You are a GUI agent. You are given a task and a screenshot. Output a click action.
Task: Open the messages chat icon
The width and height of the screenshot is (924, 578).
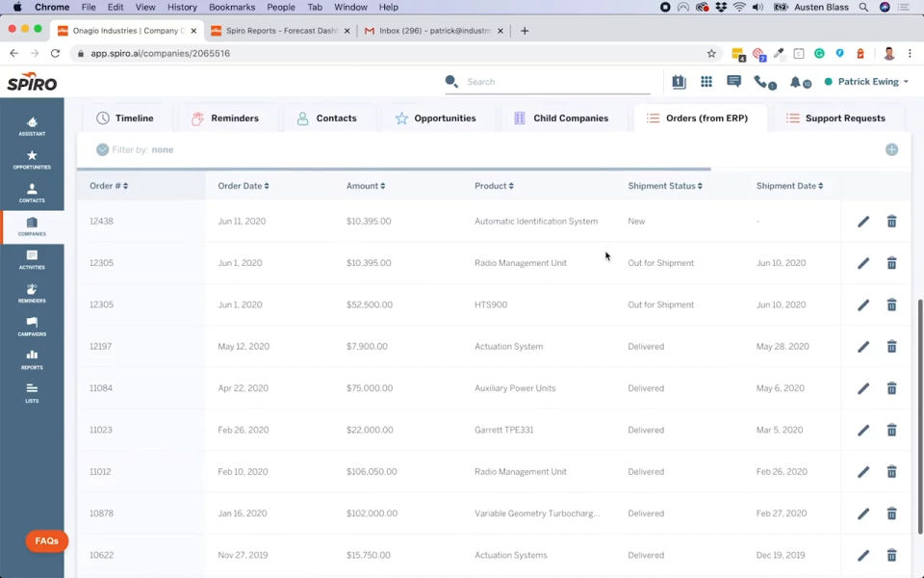click(733, 82)
